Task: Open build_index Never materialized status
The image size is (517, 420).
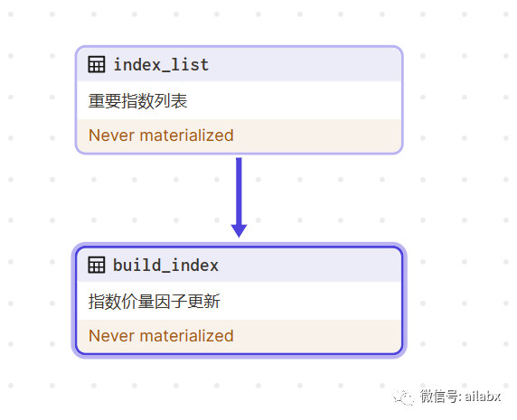Action: tap(161, 336)
